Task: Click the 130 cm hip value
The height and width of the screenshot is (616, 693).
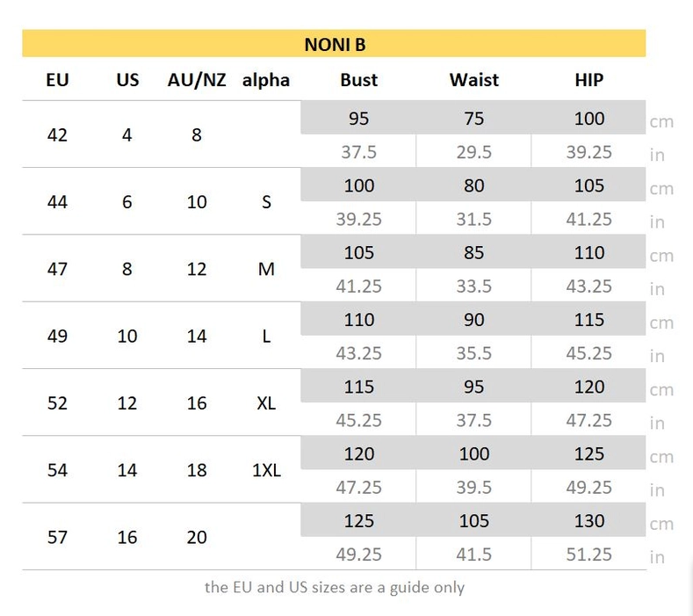Action: (x=588, y=520)
